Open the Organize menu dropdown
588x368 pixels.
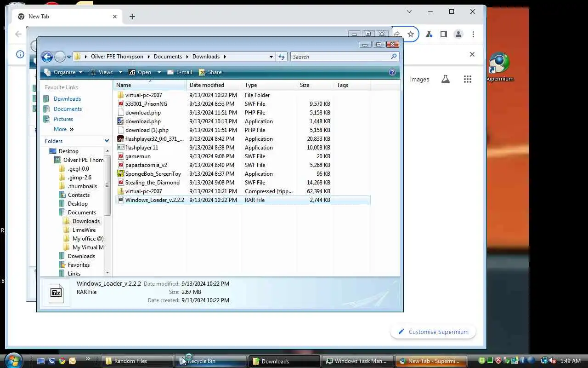pos(63,72)
